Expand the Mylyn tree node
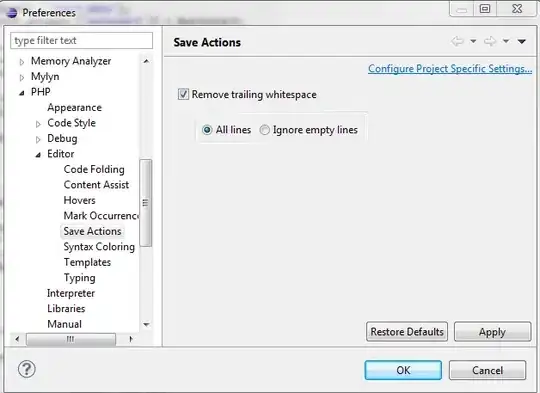Viewport: 540px width, 393px height. pos(22,77)
